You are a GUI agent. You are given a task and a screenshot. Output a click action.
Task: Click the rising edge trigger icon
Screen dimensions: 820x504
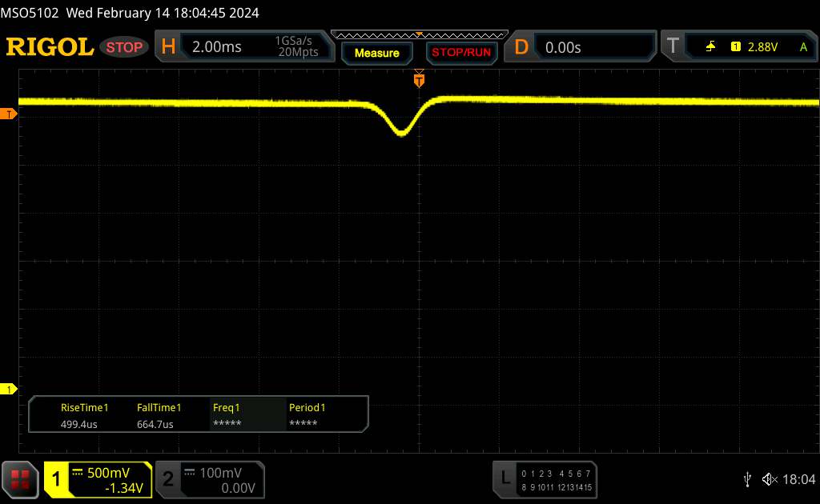[x=710, y=46]
